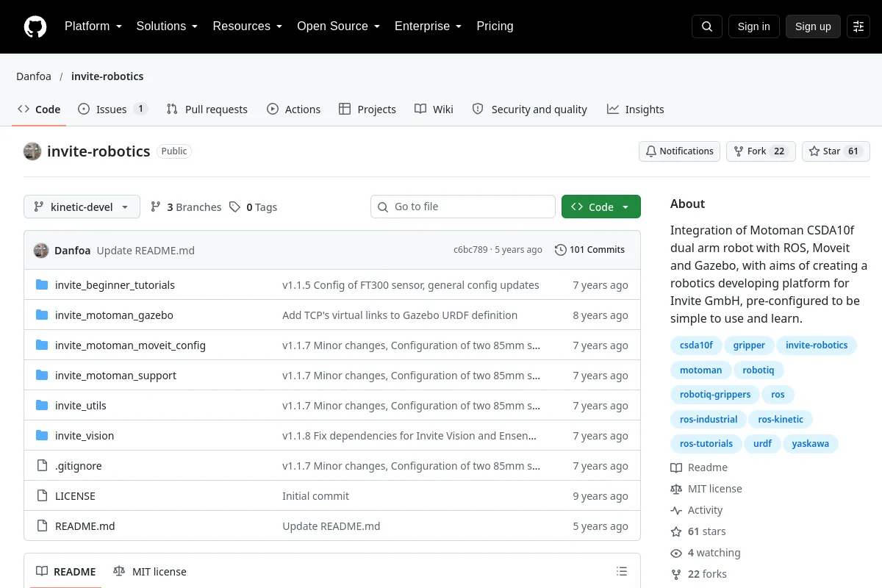Open the appearance settings icon beside Sign up
This screenshot has height=588, width=882.
click(x=858, y=26)
